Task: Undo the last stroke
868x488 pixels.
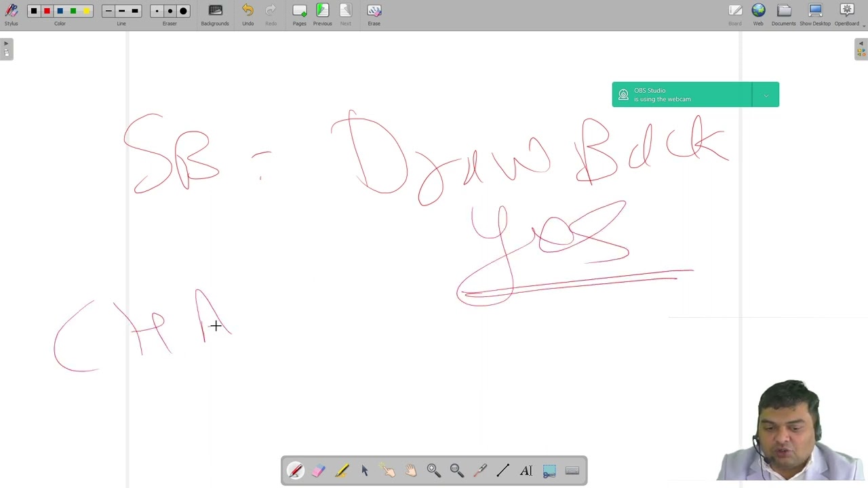Action: tap(248, 14)
